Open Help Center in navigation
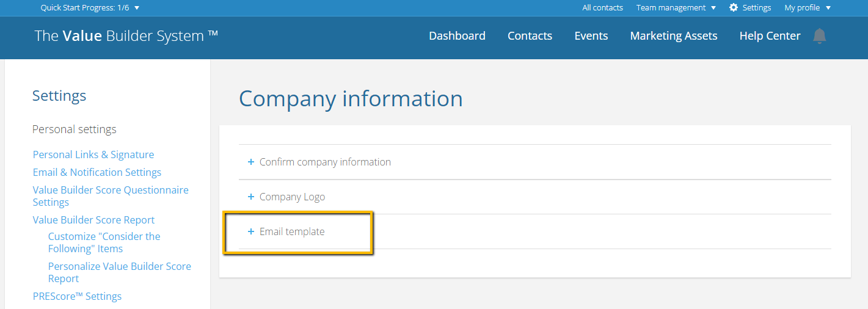The width and height of the screenshot is (868, 309). 770,36
